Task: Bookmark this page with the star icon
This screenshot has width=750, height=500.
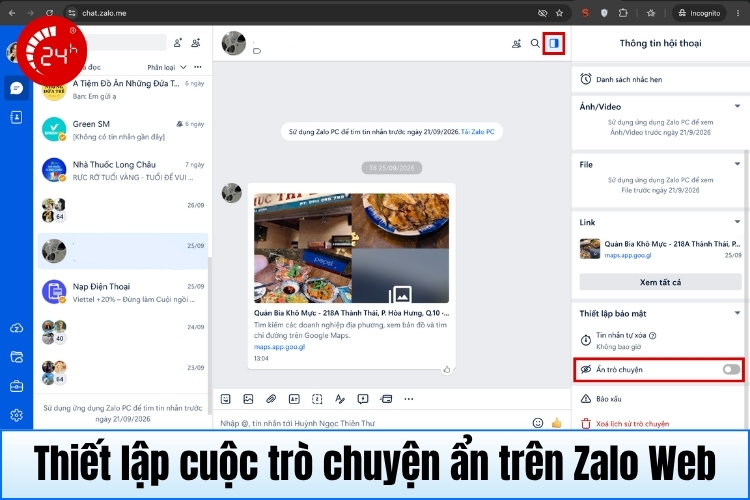Action: point(559,13)
